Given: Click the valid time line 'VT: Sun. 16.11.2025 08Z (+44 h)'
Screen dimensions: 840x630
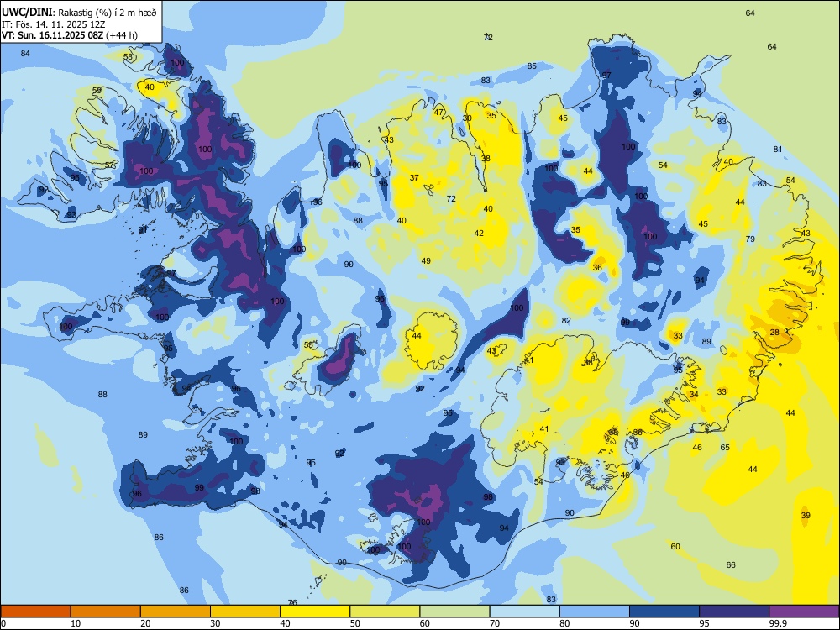Looking at the screenshot, I should [x=70, y=35].
